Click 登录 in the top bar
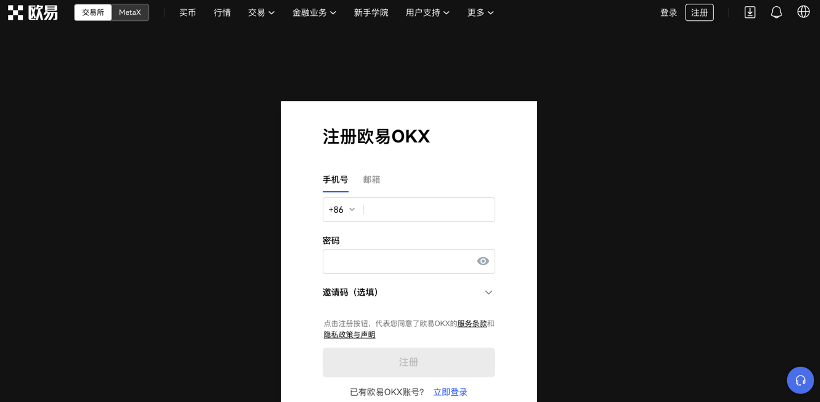 pyautogui.click(x=668, y=13)
